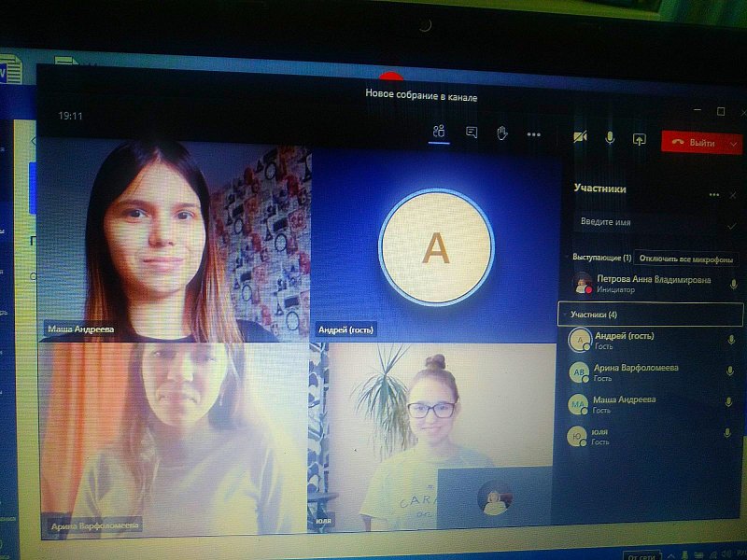747x560 pixels.
Task: Click Отключить все микрофоны button
Action: coord(685,259)
